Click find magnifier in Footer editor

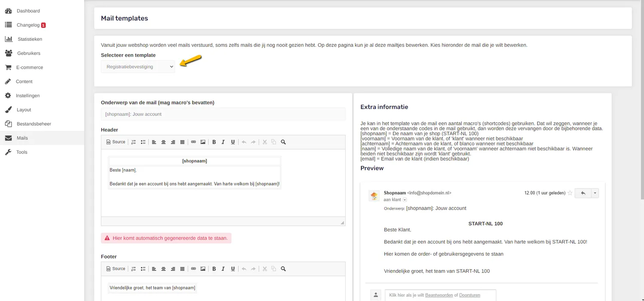(x=283, y=269)
